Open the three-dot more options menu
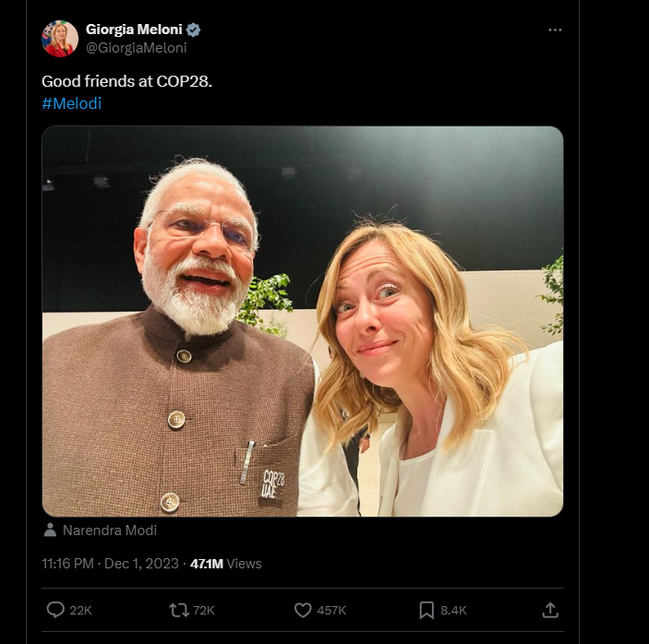 tap(555, 30)
